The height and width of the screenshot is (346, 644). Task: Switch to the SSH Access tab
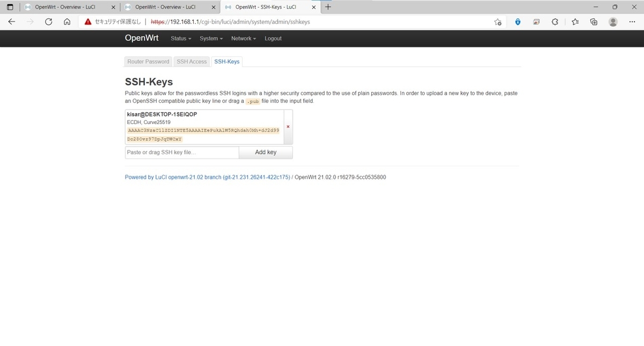click(x=192, y=62)
